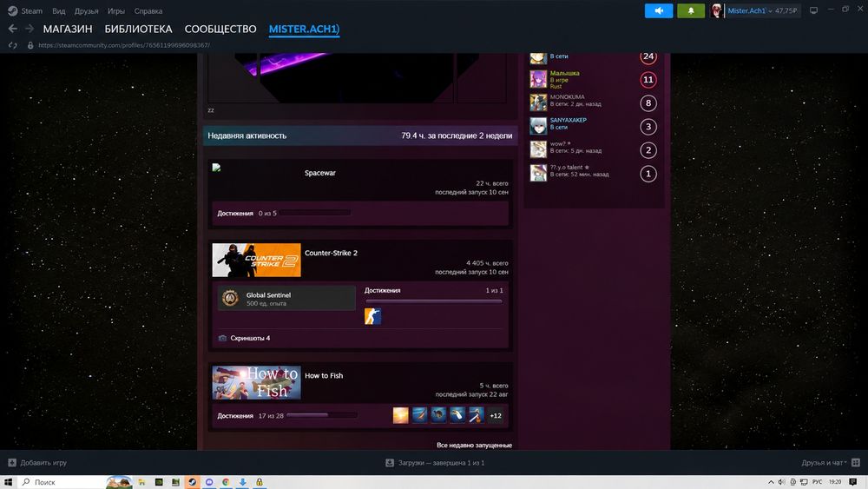Switch to the СООБЩЕСТВО tab

point(220,29)
